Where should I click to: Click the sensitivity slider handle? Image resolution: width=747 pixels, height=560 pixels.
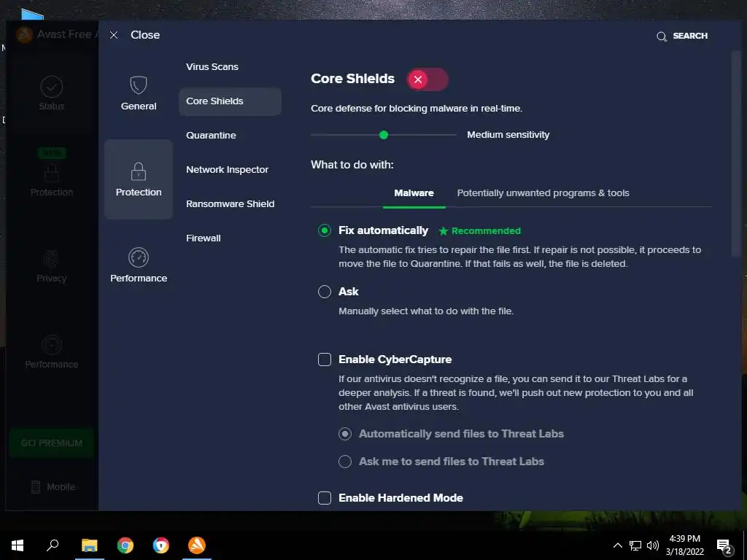click(x=384, y=135)
